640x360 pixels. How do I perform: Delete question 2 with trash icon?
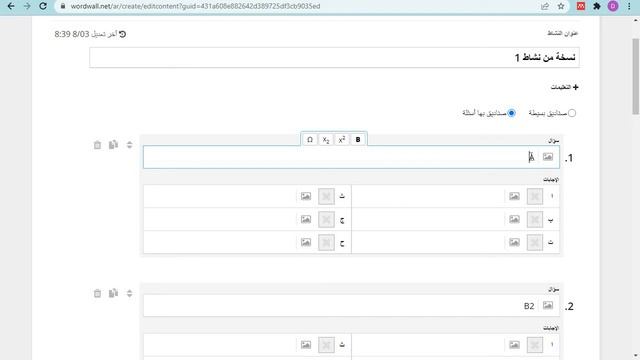tap(97, 293)
